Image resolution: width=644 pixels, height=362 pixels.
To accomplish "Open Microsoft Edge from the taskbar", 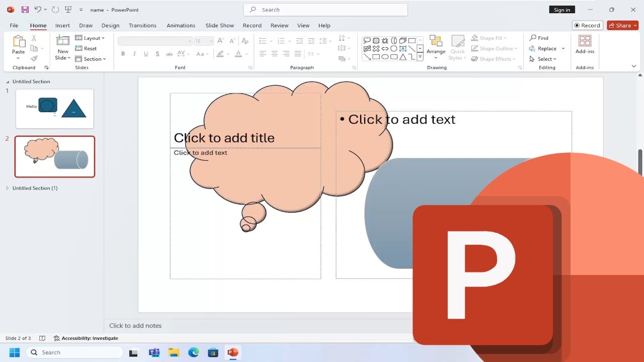I will (x=194, y=352).
